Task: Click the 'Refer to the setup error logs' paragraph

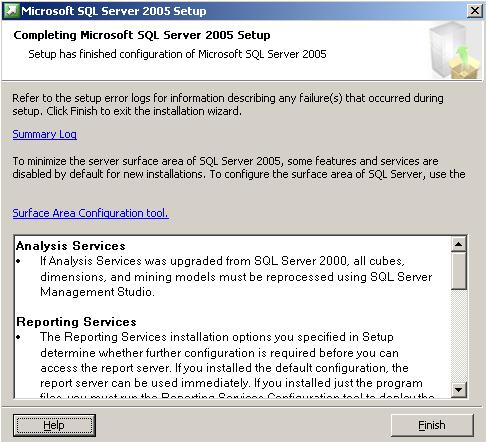Action: 228,104
